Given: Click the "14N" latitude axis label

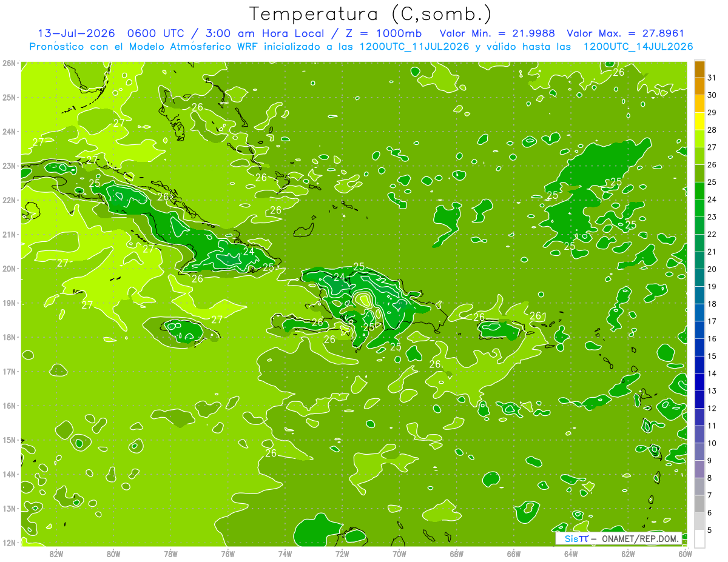Looking at the screenshot, I should coord(8,474).
